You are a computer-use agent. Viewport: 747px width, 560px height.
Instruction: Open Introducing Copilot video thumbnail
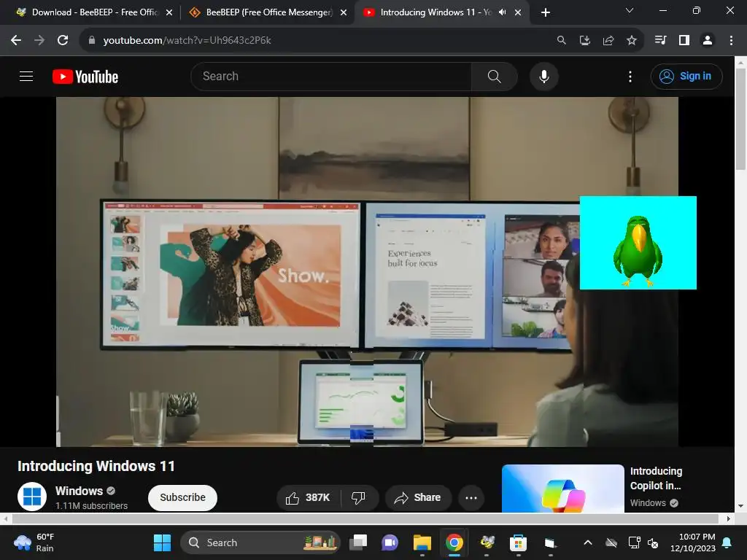(x=562, y=489)
